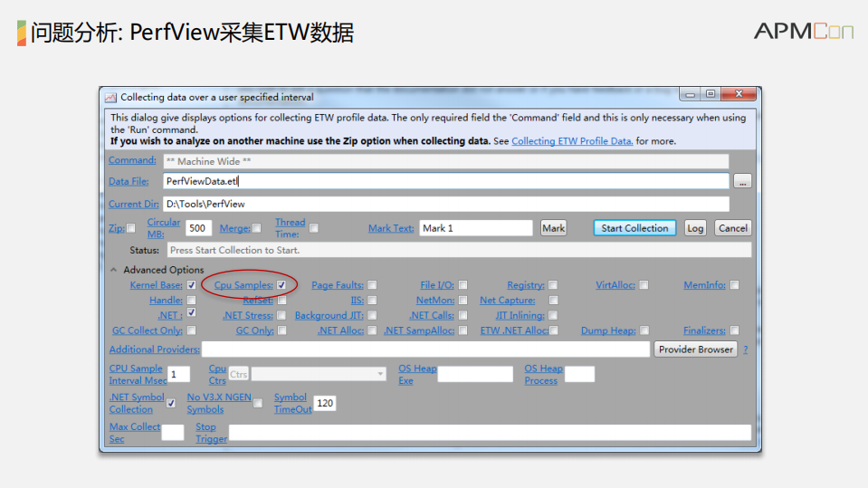Enable the Finalizers checkbox

tap(734, 330)
